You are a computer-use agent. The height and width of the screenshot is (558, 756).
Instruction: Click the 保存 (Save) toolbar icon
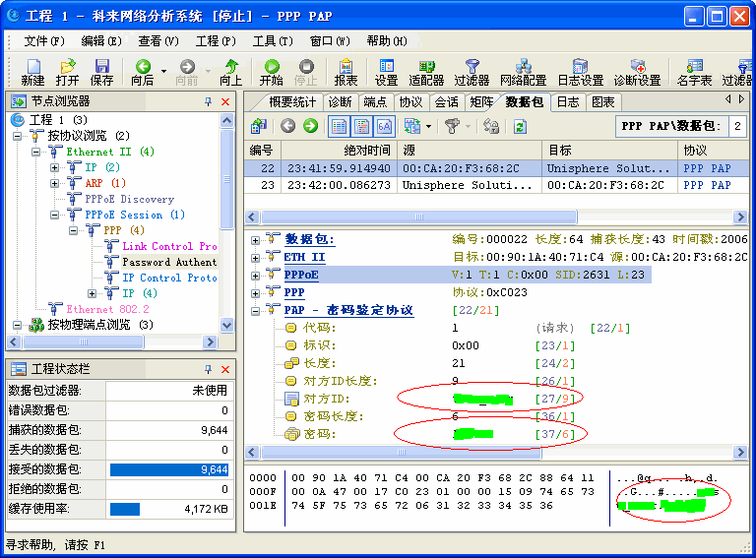click(101, 72)
